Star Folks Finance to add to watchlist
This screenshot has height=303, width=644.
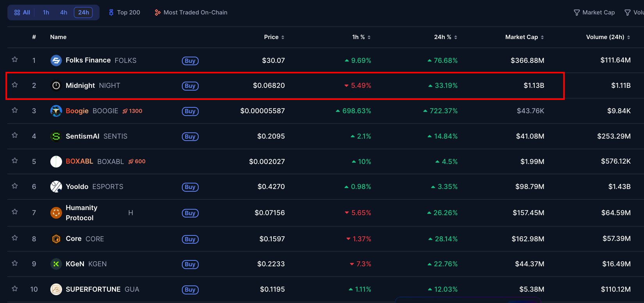pyautogui.click(x=15, y=59)
